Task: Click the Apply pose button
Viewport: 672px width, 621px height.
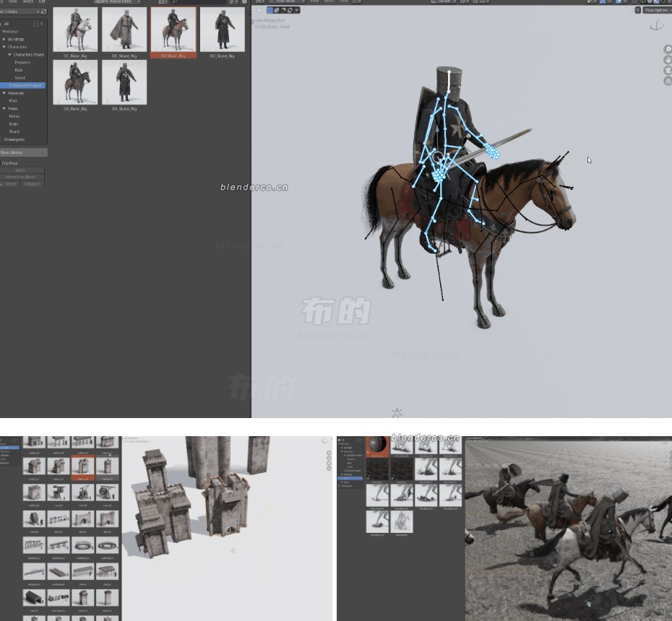Action: 22,170
